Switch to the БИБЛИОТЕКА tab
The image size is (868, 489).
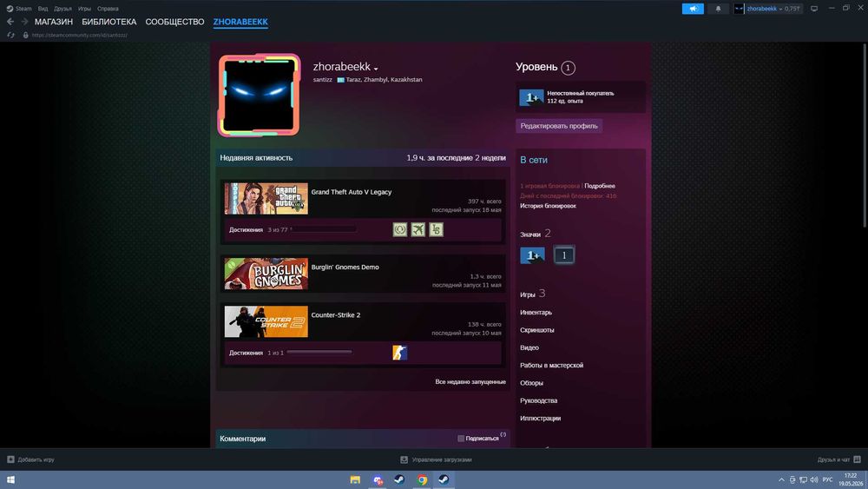(109, 22)
